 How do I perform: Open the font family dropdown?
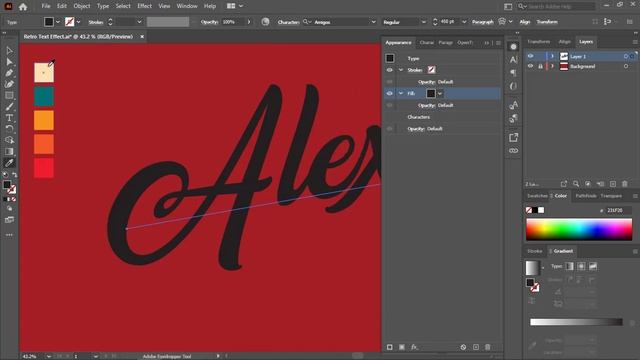point(373,22)
